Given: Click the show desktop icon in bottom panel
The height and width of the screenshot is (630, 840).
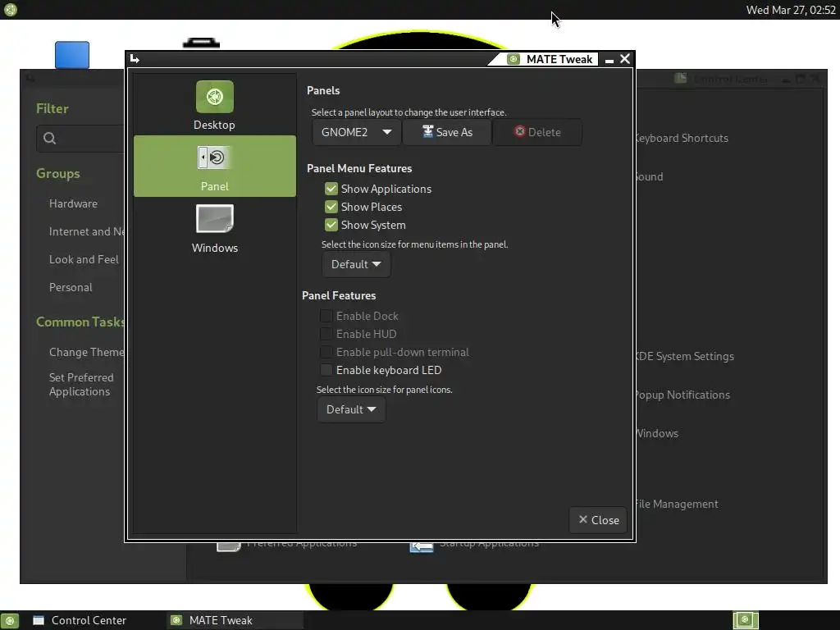Looking at the screenshot, I should pos(10,621).
